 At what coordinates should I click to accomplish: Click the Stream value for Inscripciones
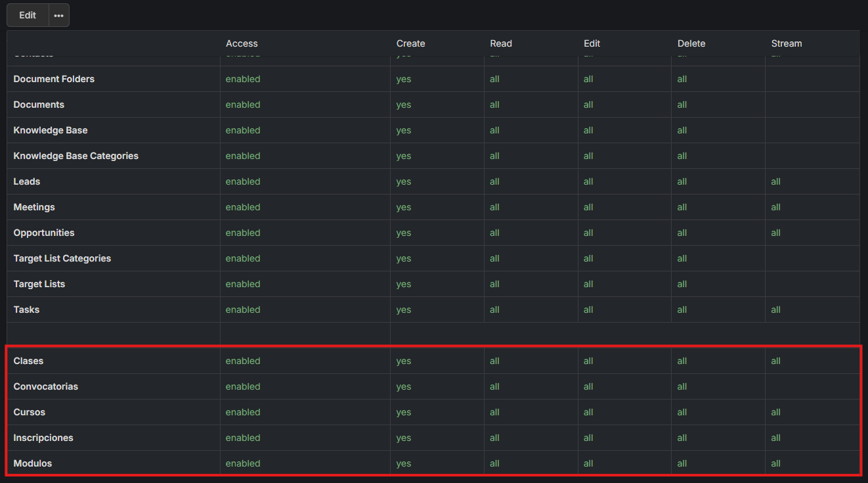[775, 438]
